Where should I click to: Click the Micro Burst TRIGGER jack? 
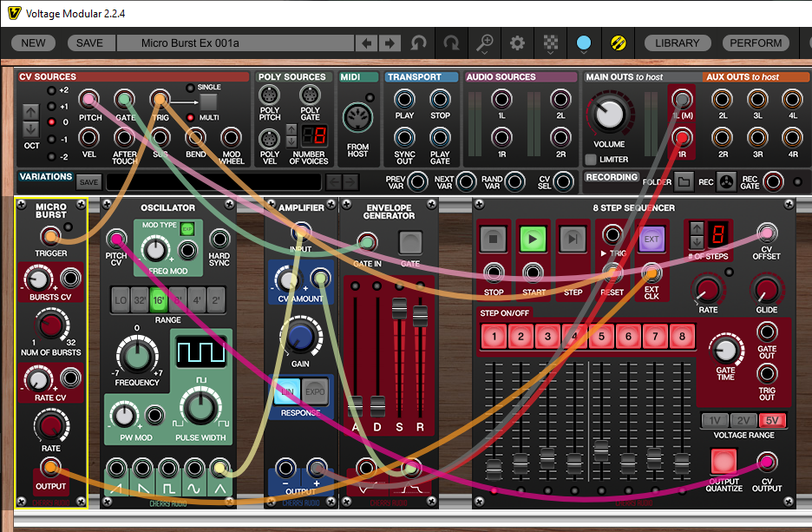pos(50,237)
